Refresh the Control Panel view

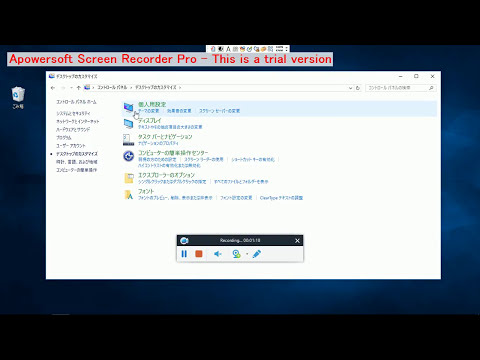358,88
